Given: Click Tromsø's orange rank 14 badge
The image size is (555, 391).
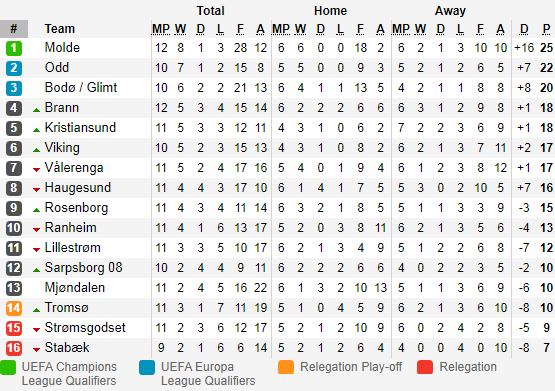Looking at the screenshot, I should [14, 308].
